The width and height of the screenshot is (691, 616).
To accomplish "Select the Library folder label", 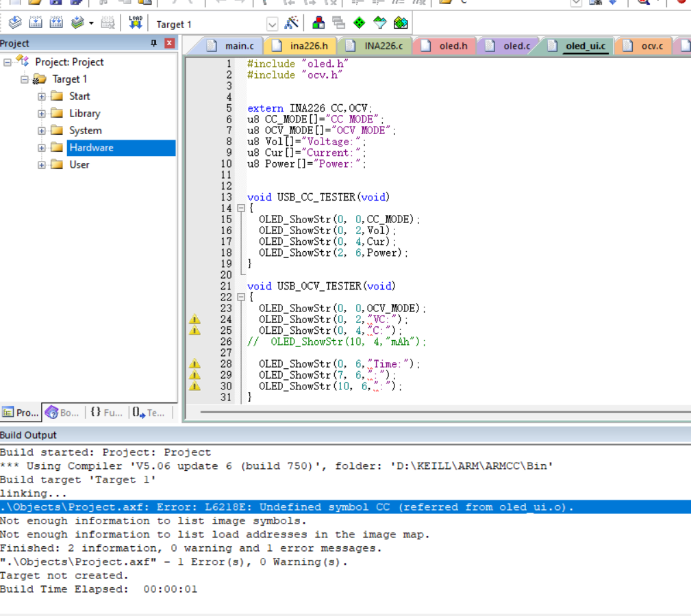I will [x=85, y=114].
